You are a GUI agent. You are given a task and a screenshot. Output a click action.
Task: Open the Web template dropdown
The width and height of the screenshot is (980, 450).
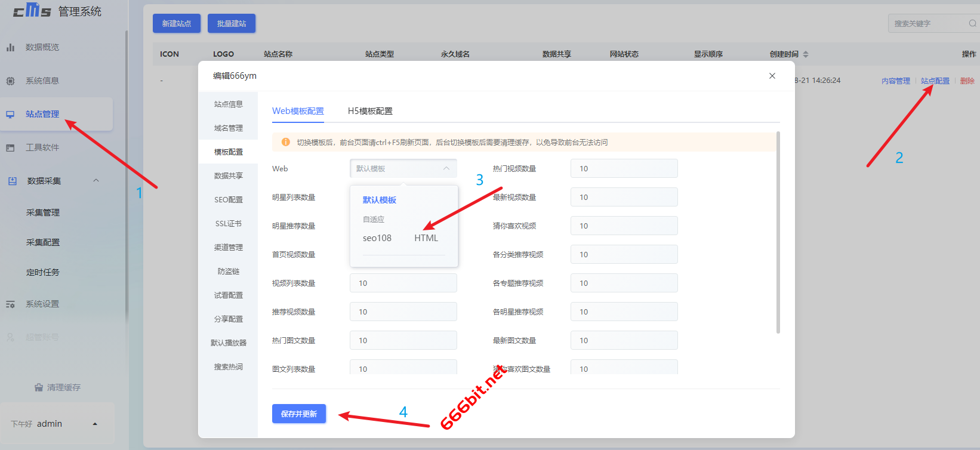(403, 168)
